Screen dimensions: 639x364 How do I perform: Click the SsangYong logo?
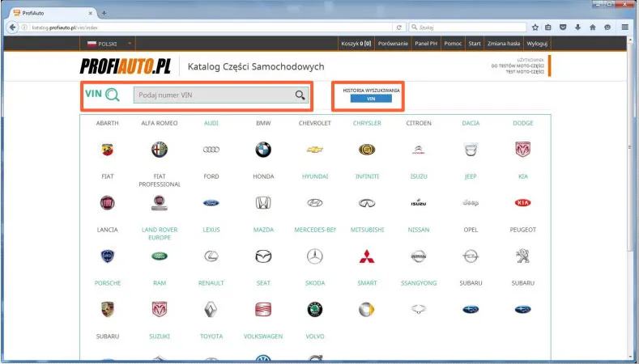[419, 310]
